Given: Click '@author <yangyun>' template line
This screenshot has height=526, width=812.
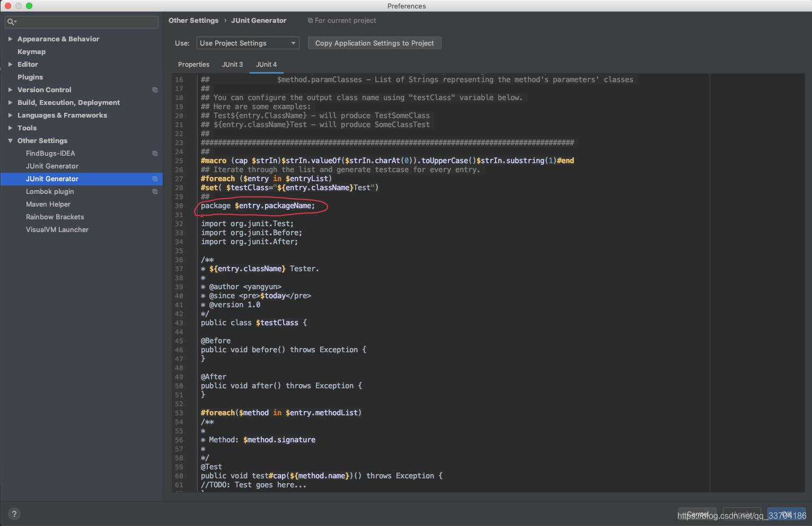Looking at the screenshot, I should click(x=241, y=287).
